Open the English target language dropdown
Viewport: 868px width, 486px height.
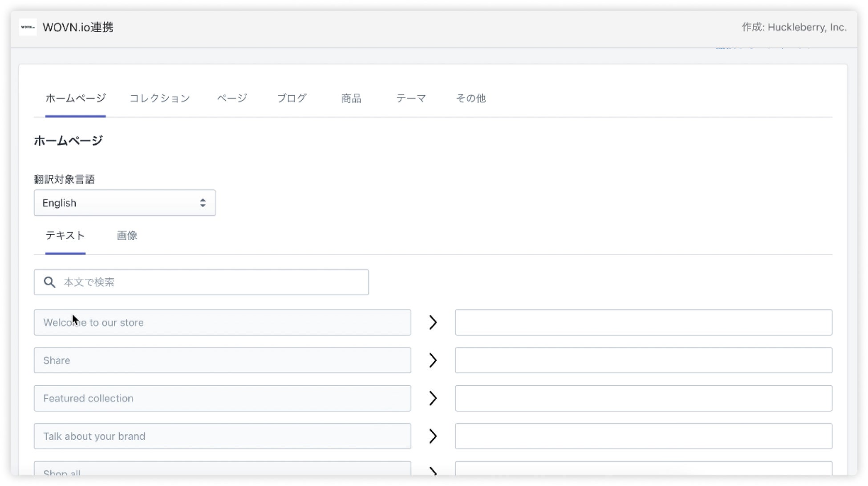(x=125, y=203)
